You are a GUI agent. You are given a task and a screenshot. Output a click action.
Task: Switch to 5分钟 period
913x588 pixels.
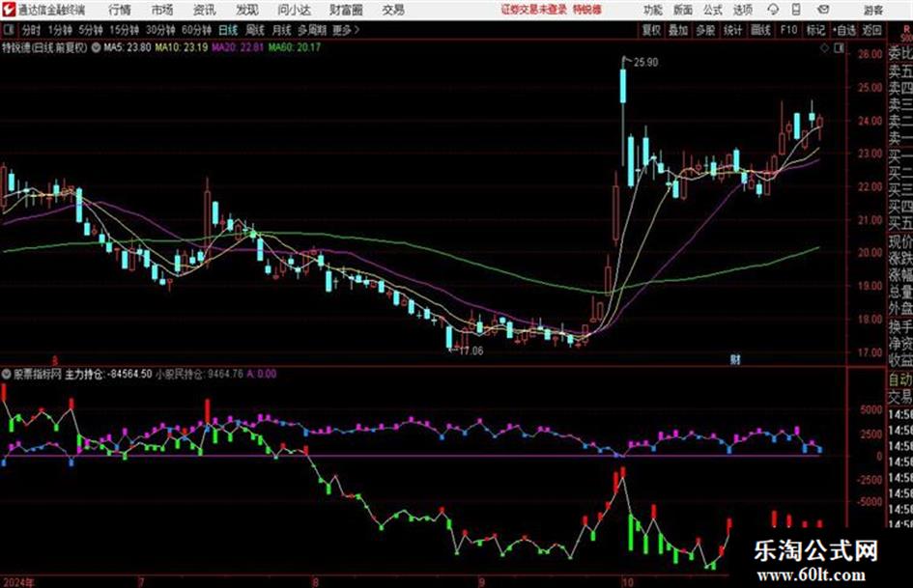tap(91, 30)
